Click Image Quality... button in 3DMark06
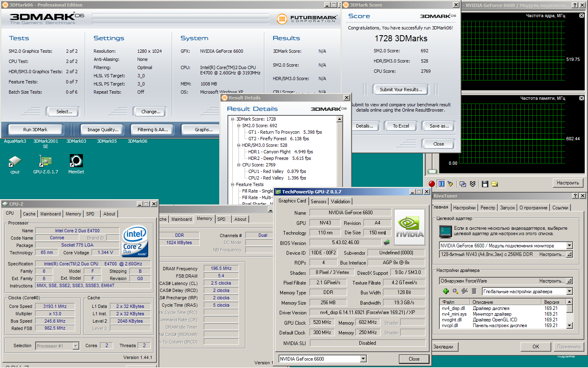 [x=103, y=130]
